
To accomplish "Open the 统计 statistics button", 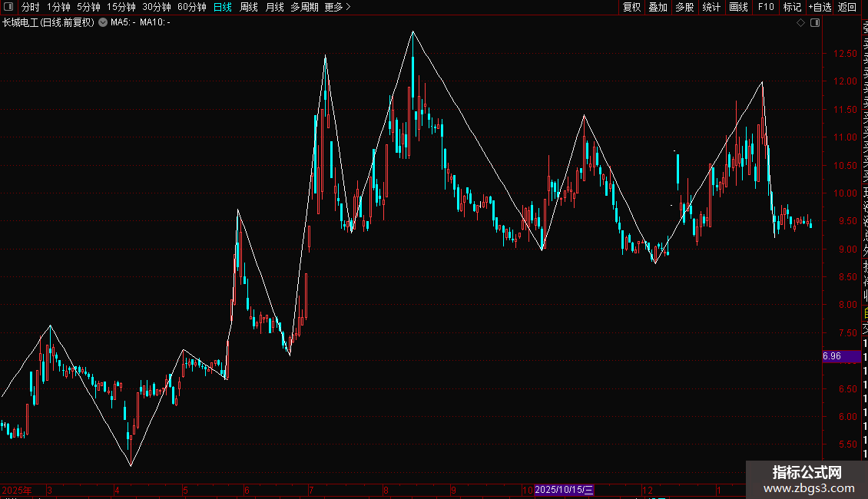I will 711,7.
